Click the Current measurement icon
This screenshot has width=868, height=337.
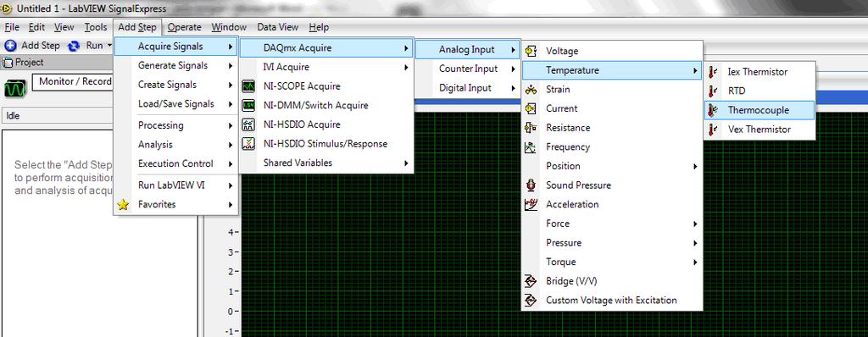(531, 108)
